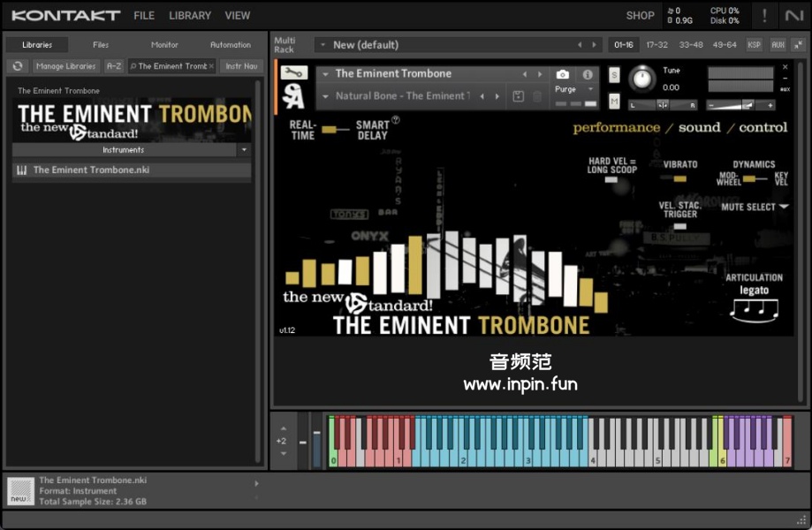Toggle the Vibrato switch
This screenshot has width=812, height=530.
(674, 178)
